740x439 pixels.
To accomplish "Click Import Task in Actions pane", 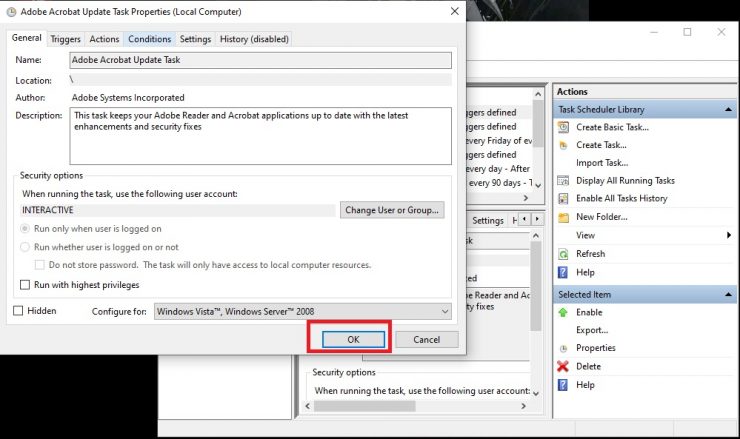I will 602,163.
